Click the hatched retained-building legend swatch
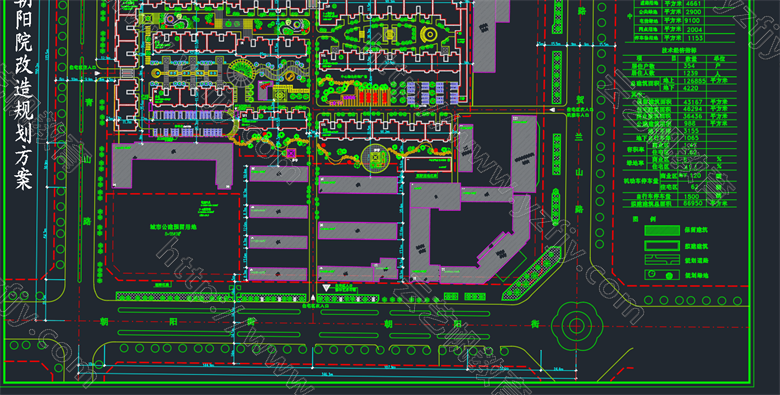Image resolution: width=780 pixels, height=395 pixels. [x=662, y=230]
